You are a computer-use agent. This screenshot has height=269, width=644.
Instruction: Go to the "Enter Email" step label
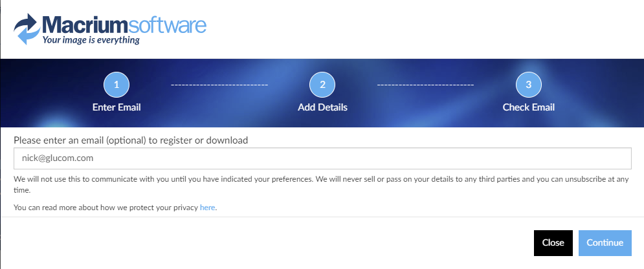(x=117, y=107)
